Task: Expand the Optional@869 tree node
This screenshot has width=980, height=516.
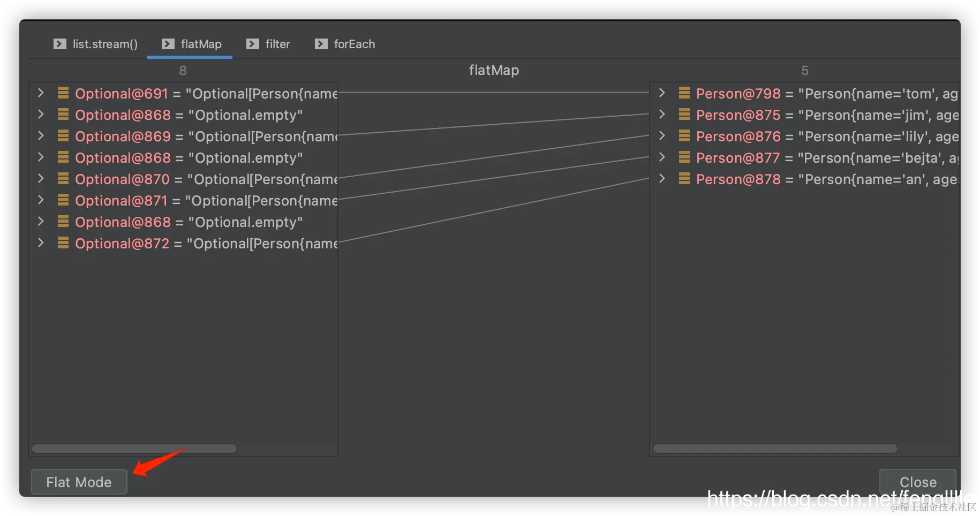Action: click(x=41, y=136)
